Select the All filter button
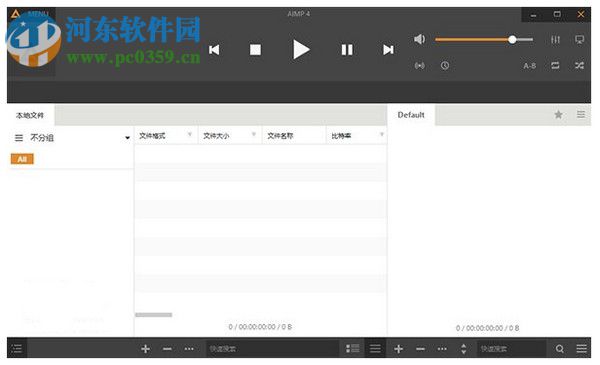 22,159
